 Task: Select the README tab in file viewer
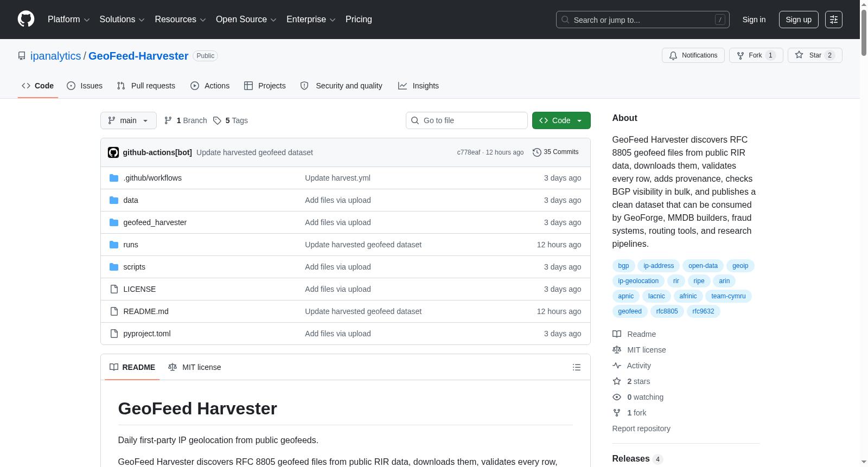pyautogui.click(x=132, y=367)
